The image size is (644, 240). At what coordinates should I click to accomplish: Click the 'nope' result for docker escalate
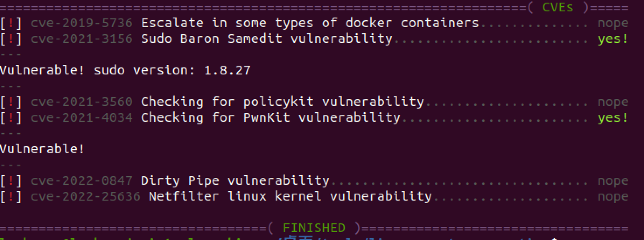click(613, 23)
